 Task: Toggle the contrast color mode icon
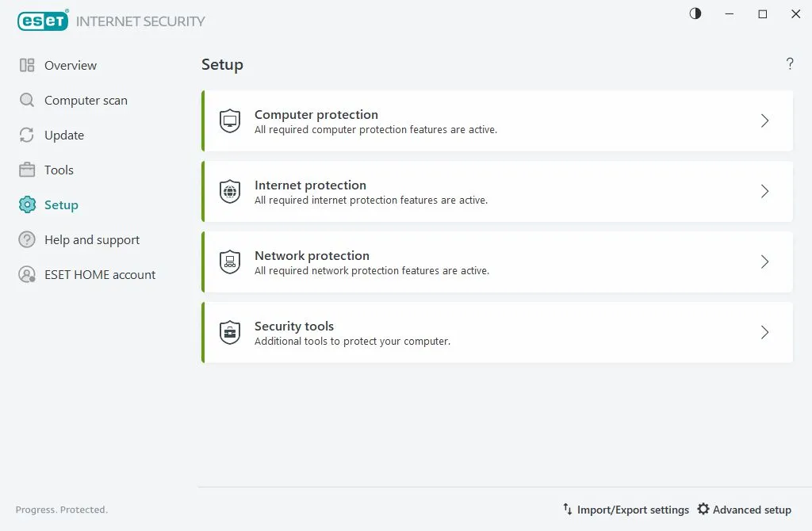[695, 14]
